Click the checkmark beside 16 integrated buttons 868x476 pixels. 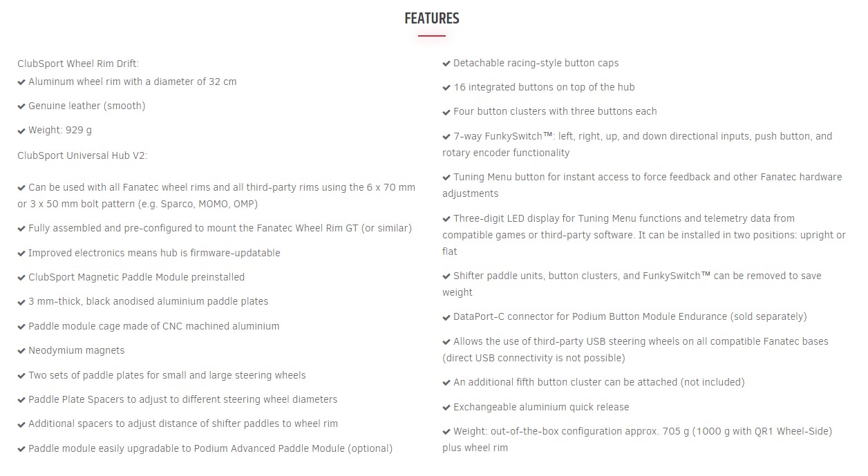click(446, 88)
